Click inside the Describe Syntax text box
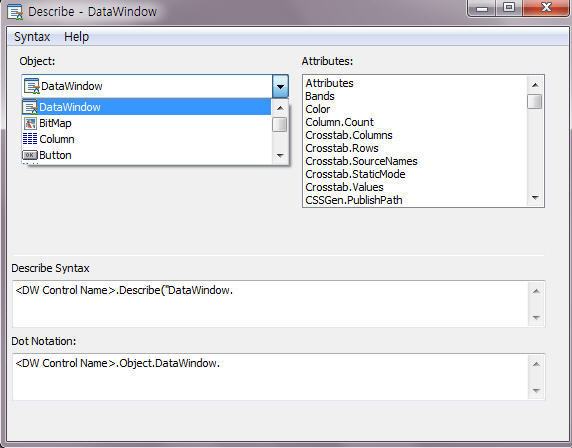The width and height of the screenshot is (572, 448). point(270,304)
